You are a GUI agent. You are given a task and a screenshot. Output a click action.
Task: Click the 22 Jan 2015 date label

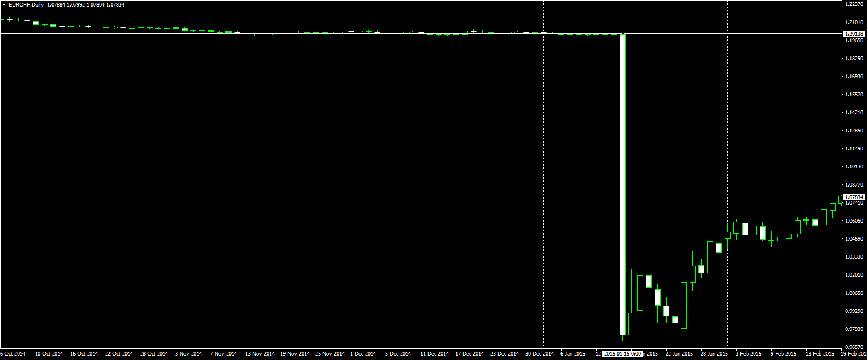pyautogui.click(x=679, y=354)
